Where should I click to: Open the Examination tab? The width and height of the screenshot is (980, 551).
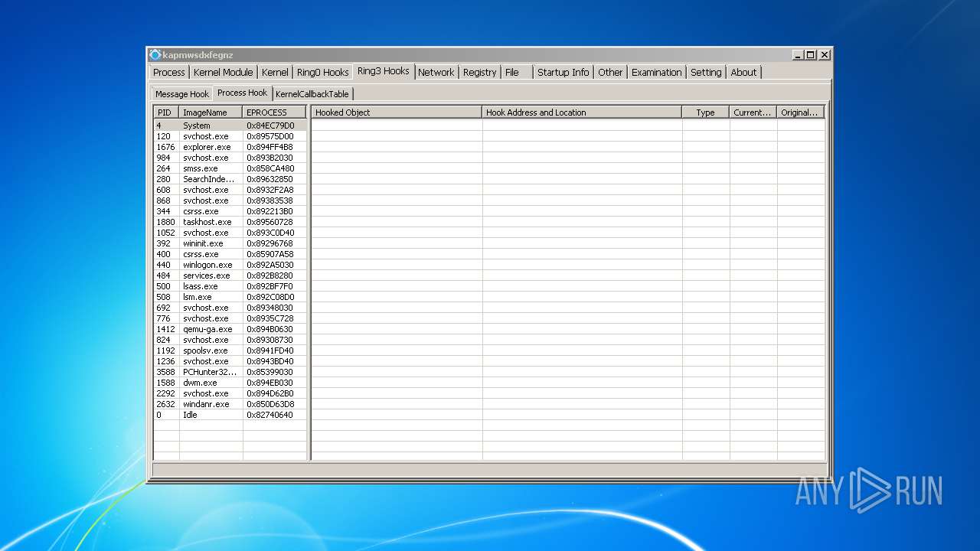(657, 72)
